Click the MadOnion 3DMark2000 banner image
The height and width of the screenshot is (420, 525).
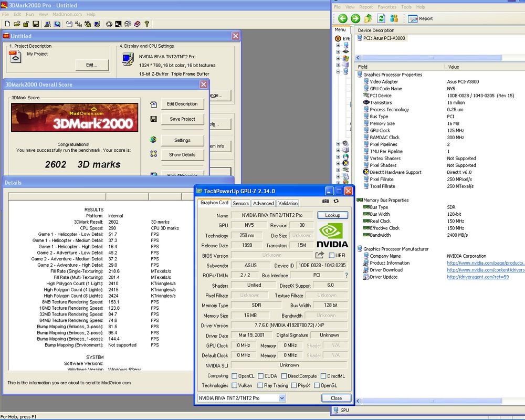pyautogui.click(x=75, y=117)
